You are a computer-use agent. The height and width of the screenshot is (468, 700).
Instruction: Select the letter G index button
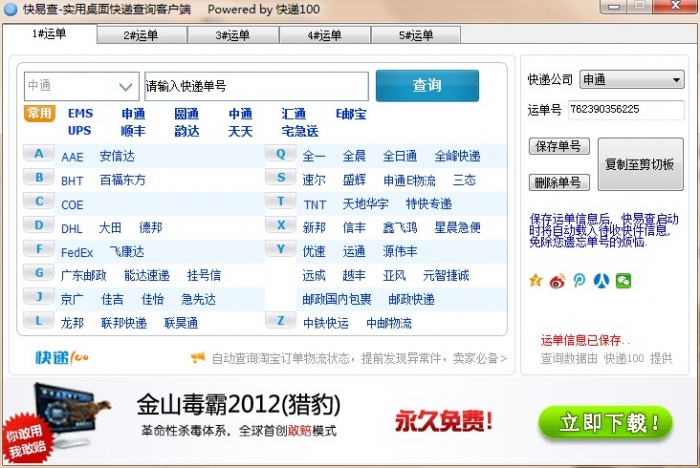tap(39, 272)
